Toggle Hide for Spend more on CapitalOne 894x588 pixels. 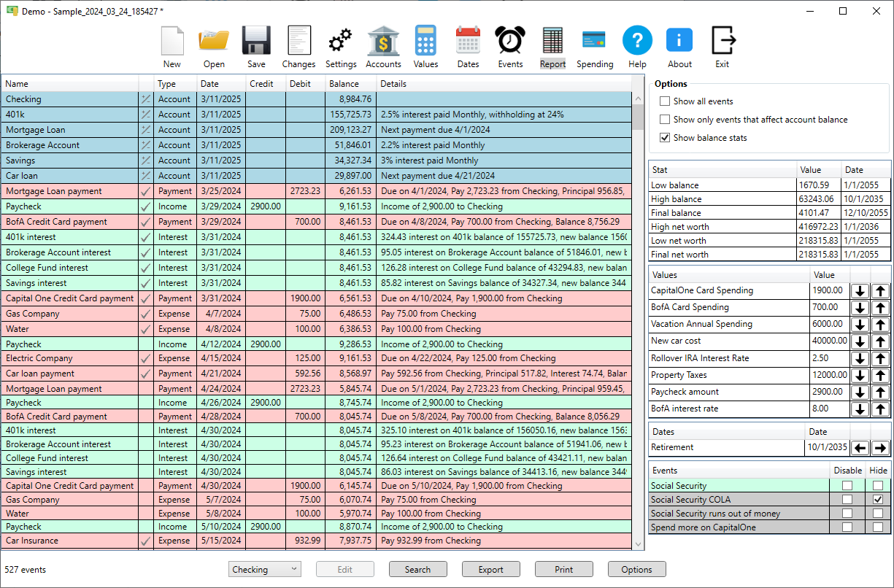[x=878, y=527]
